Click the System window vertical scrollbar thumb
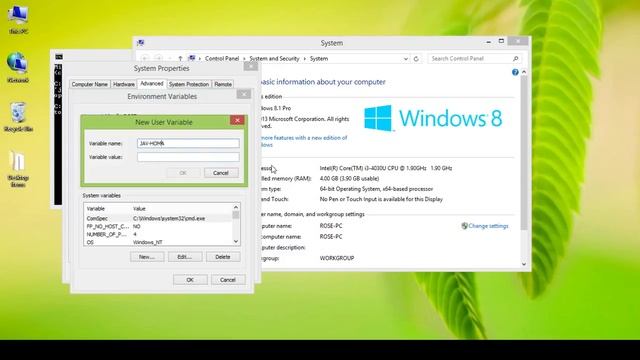Screen dimensions: 640x360 click(x=524, y=153)
